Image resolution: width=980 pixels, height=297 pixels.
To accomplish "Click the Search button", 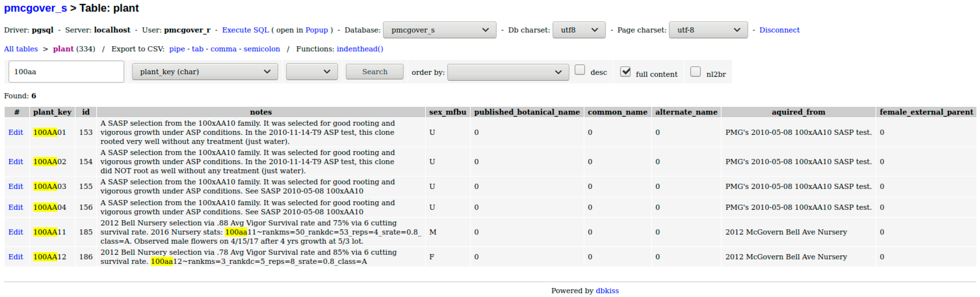I will pos(374,72).
